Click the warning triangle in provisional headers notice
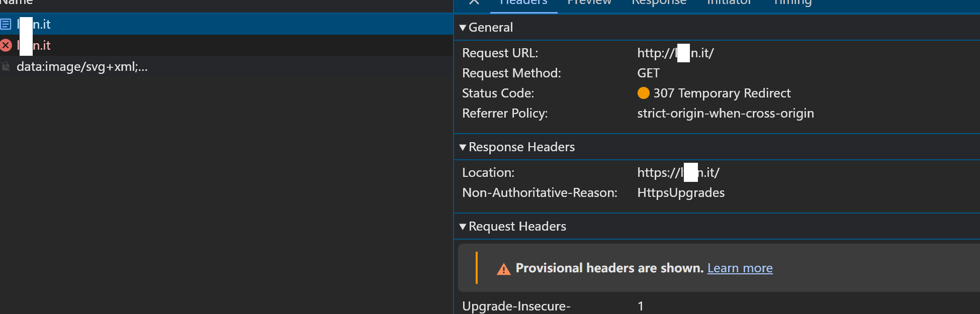980x314 pixels. pos(503,269)
